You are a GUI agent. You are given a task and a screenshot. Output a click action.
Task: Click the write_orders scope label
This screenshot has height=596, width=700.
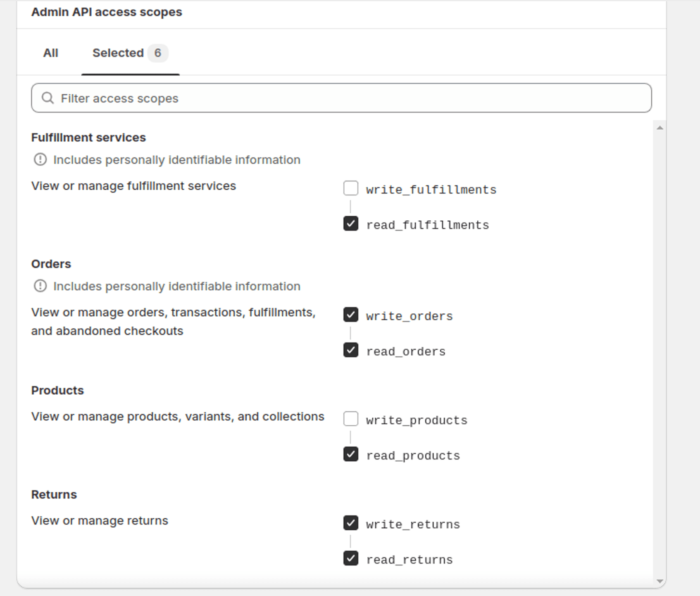click(x=409, y=315)
